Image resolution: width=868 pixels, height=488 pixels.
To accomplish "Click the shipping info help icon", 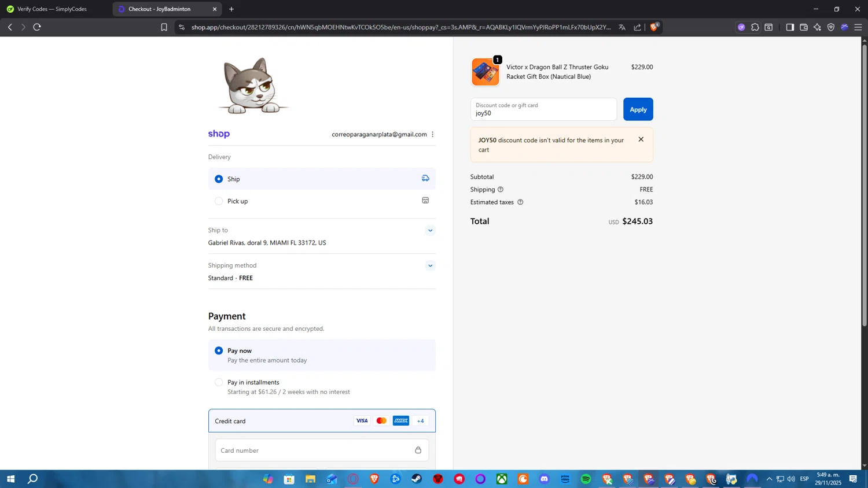I will [501, 190].
